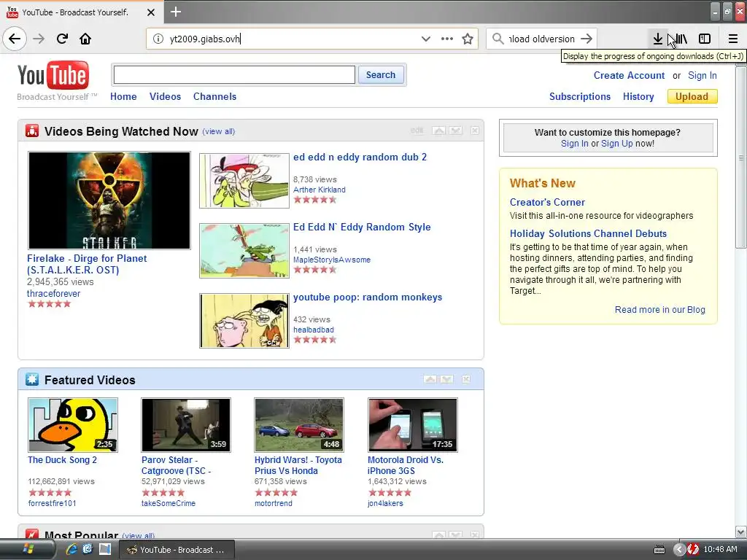Open a new browser tab
The height and width of the screenshot is (560, 747).
pyautogui.click(x=176, y=12)
